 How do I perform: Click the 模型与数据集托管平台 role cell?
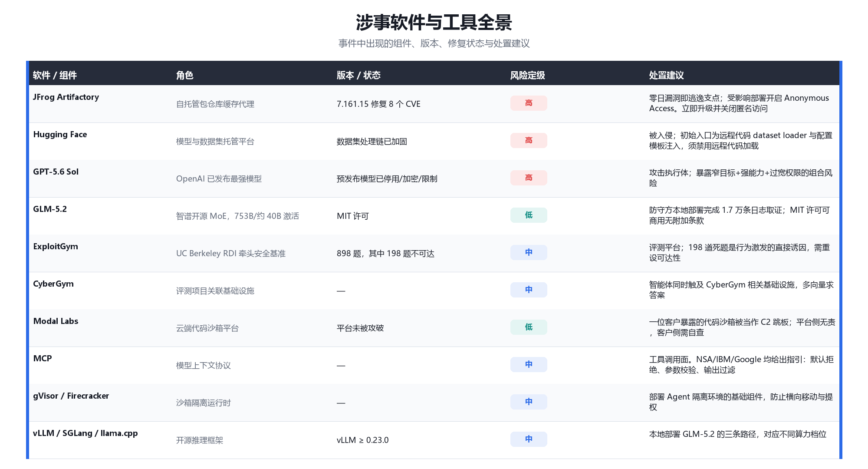pyautogui.click(x=215, y=141)
